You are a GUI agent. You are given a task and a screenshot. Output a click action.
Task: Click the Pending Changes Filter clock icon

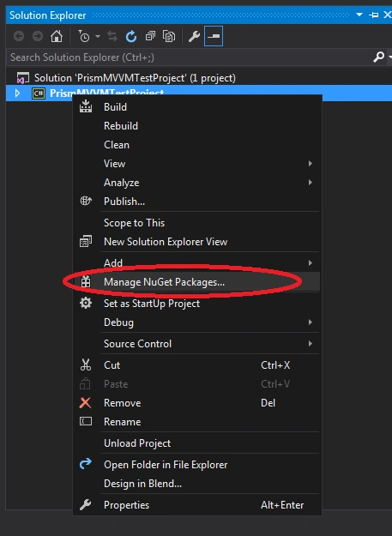84,36
